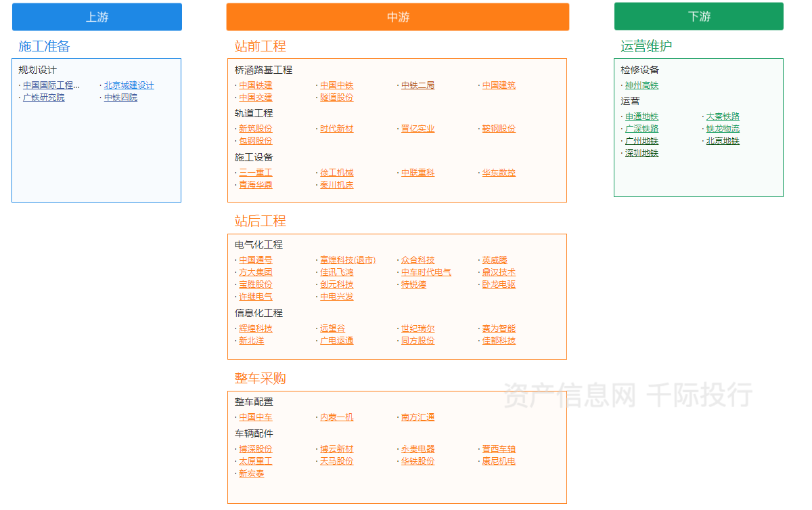Open the 徐工机械 link

point(337,173)
